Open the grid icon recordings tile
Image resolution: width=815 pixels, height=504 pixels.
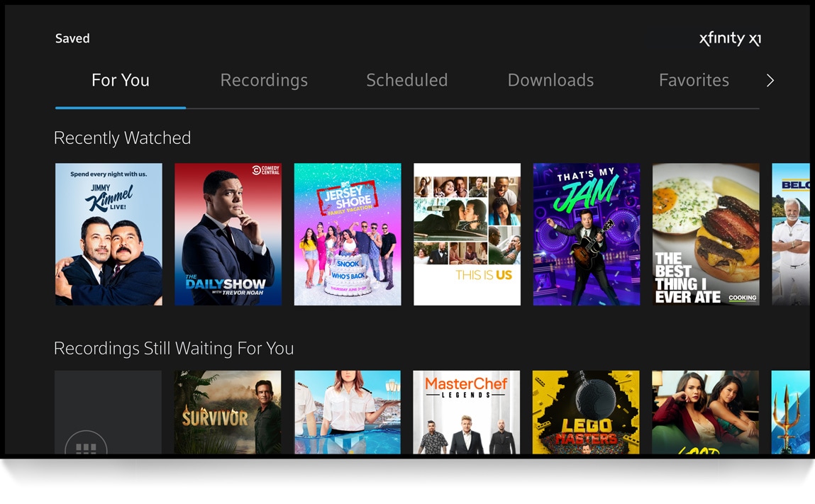click(x=108, y=412)
